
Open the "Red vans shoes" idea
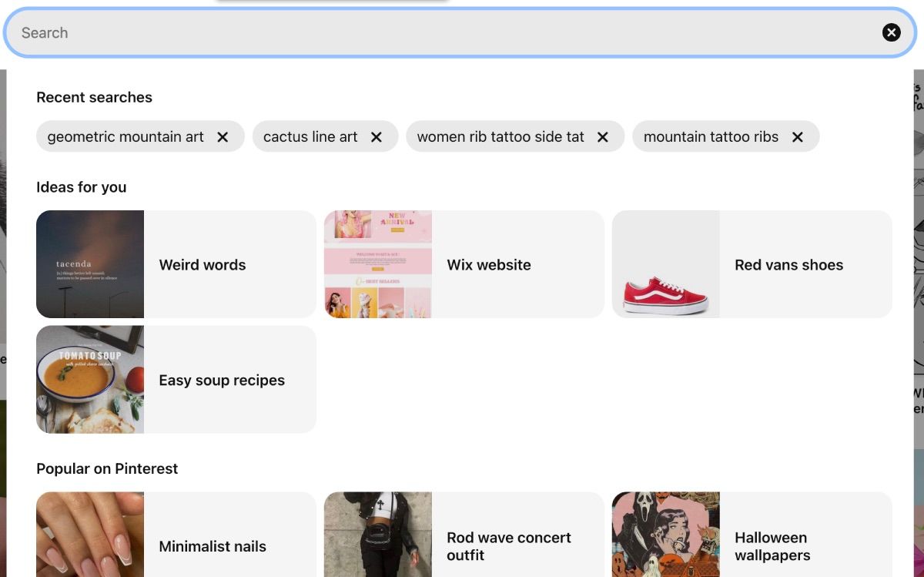pyautogui.click(x=788, y=264)
